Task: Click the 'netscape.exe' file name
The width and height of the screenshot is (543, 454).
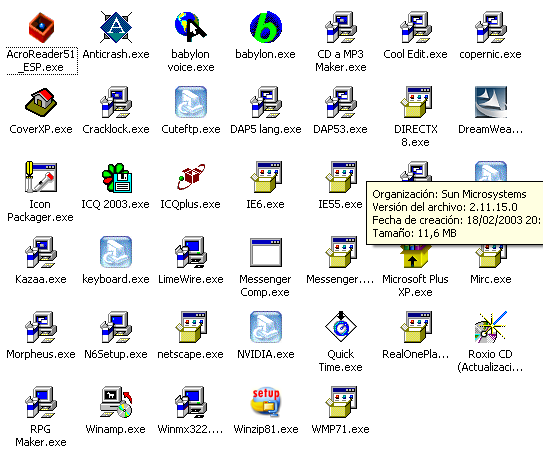Action: (x=190, y=354)
